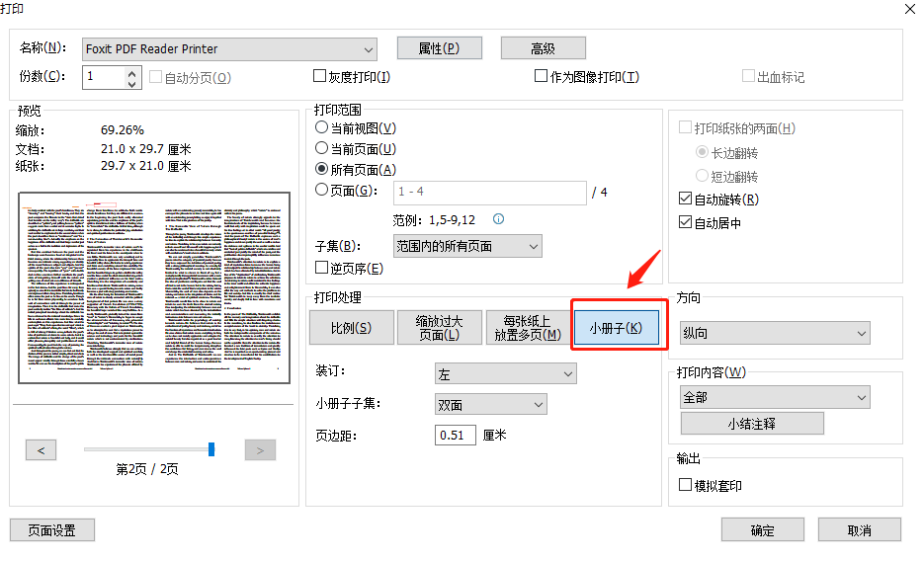
Task: Close the 打印 dialog window
Action: 908,9
